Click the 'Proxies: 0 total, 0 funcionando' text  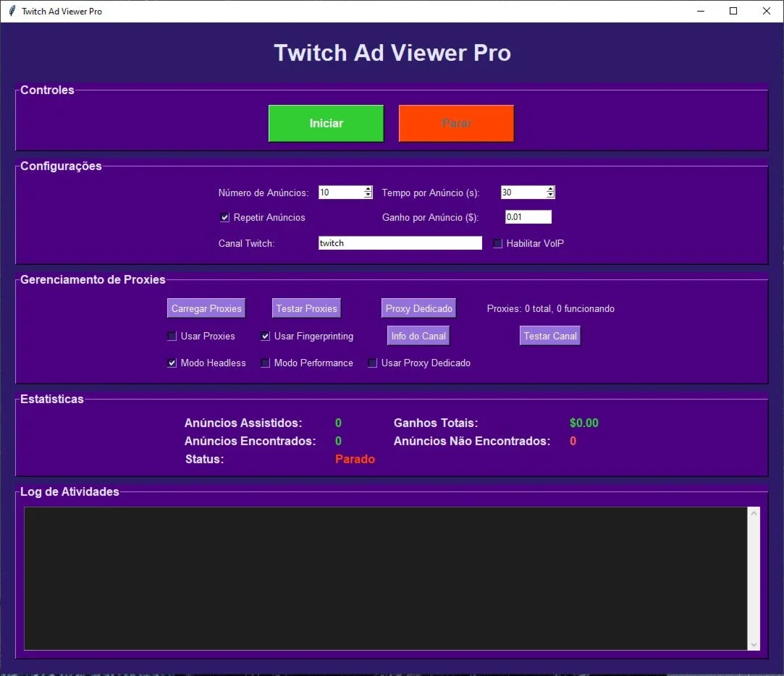coord(550,308)
